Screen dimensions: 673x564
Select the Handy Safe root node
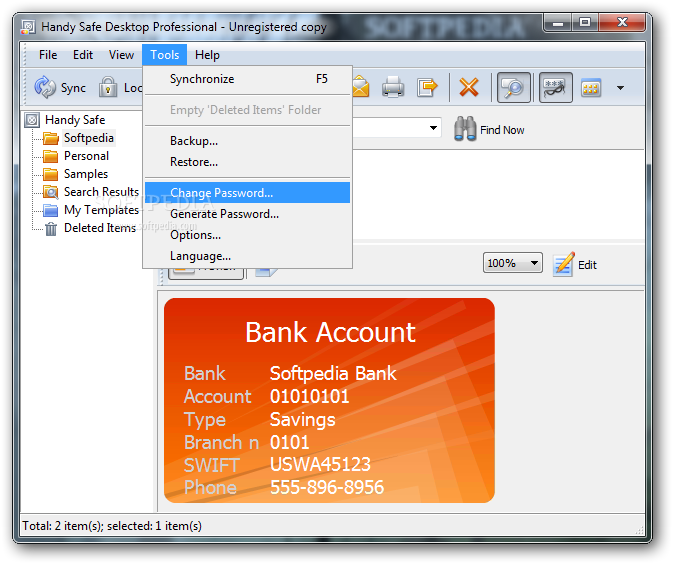click(x=75, y=120)
